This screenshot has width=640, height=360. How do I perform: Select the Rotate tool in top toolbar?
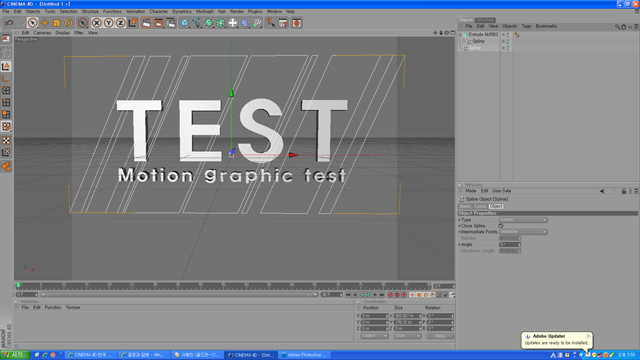point(69,23)
